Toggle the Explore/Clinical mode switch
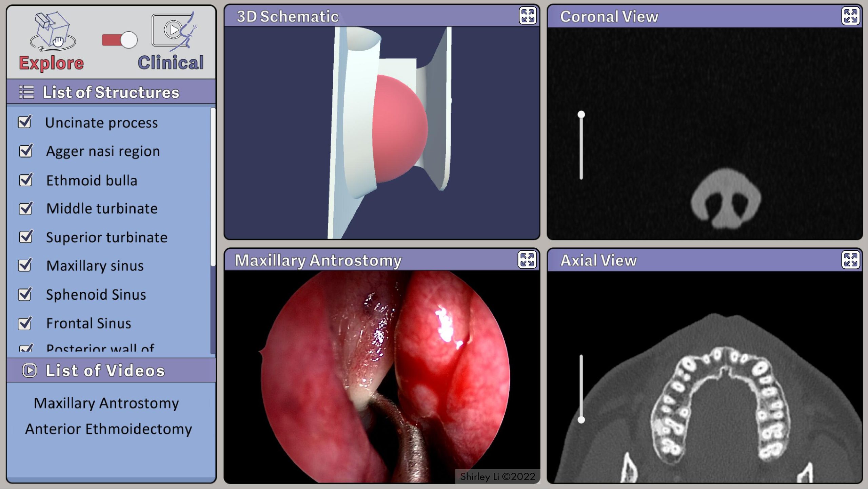The width and height of the screenshot is (868, 489). pyautogui.click(x=120, y=40)
